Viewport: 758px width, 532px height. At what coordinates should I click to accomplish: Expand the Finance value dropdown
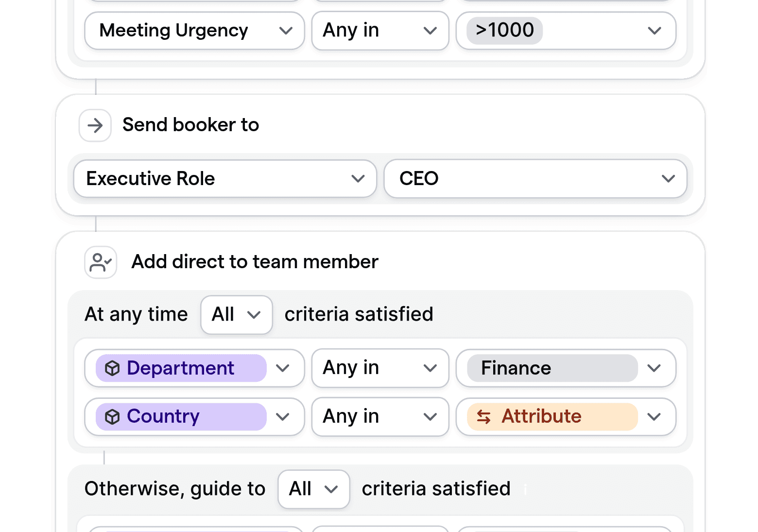tap(655, 368)
